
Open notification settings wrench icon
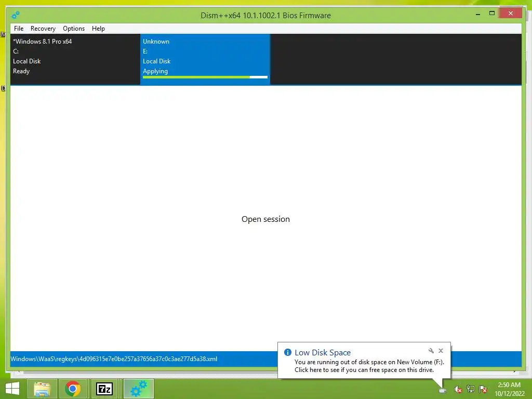[x=431, y=351]
